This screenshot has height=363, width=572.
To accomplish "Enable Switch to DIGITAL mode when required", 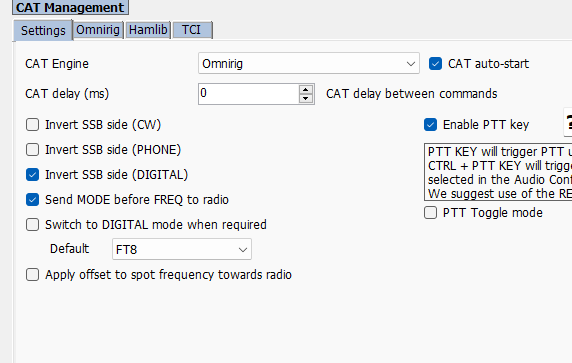I will [x=32, y=225].
